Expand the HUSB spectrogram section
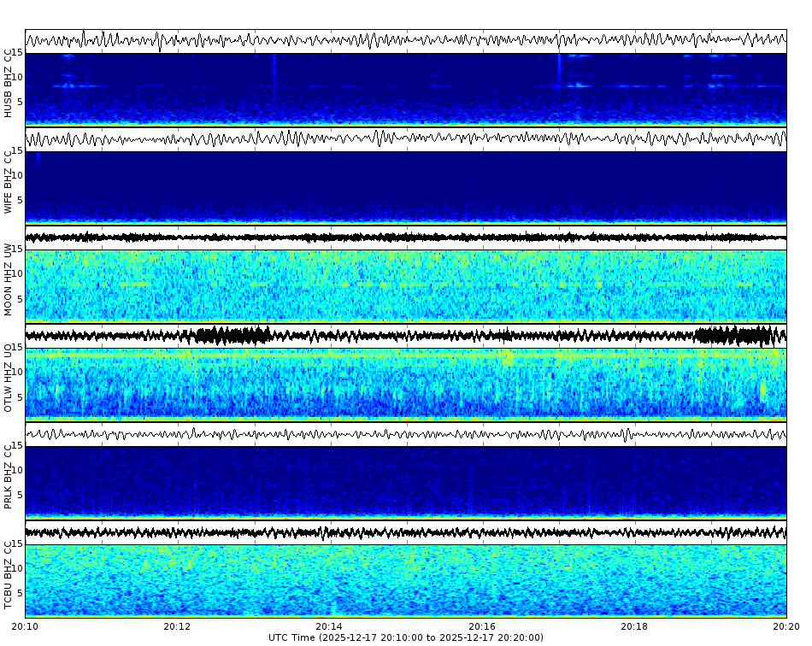 [406, 85]
